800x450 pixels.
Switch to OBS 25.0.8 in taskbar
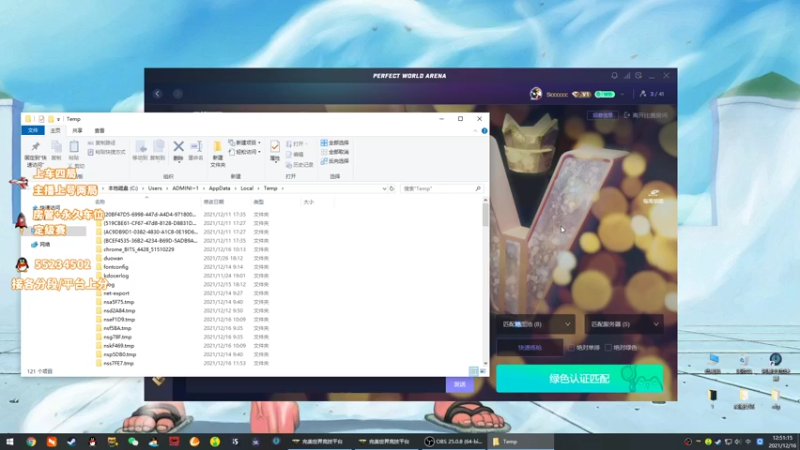[x=453, y=442]
